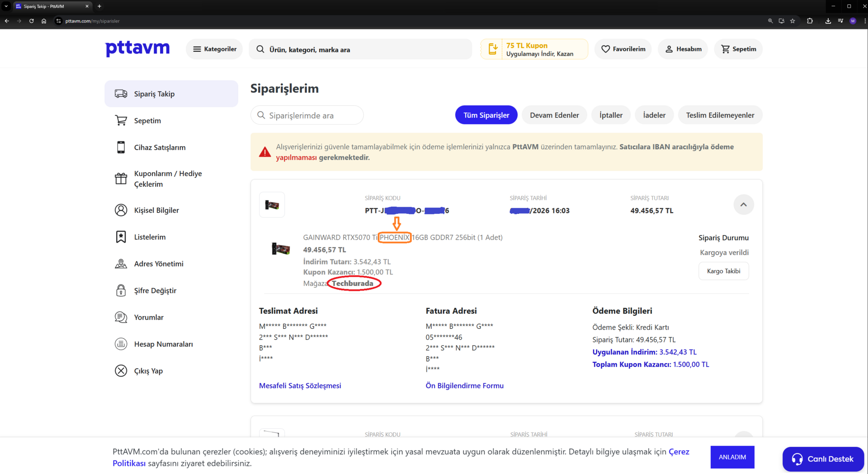The image size is (868, 474).
Task: Click the GAINWARD RTX5070 product image
Action: (281, 249)
